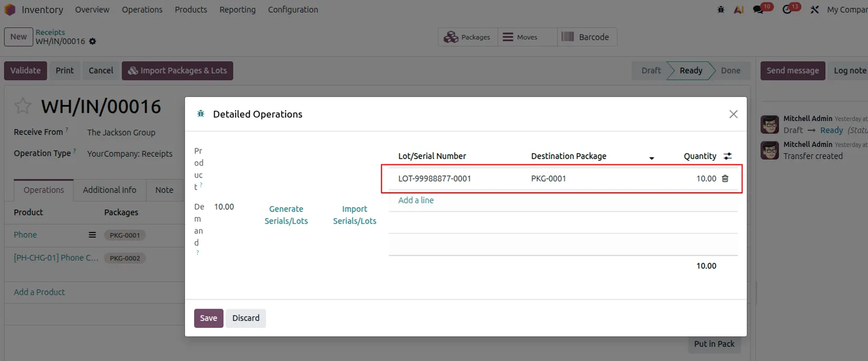
Task: Click the Save button in dialog
Action: pyautogui.click(x=209, y=318)
